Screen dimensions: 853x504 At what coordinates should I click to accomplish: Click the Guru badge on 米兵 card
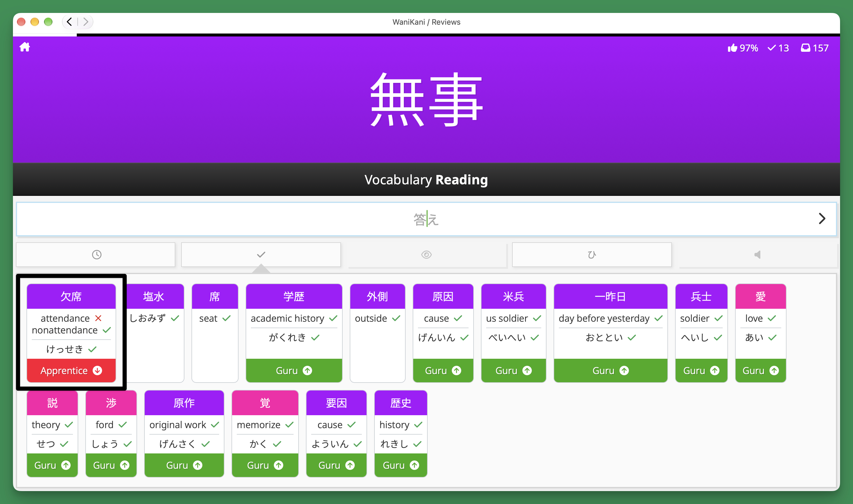(x=513, y=371)
